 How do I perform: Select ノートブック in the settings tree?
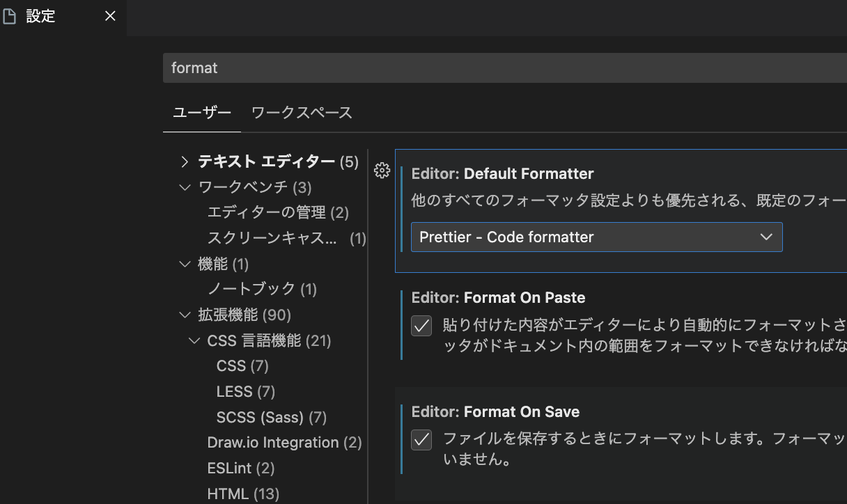point(262,289)
